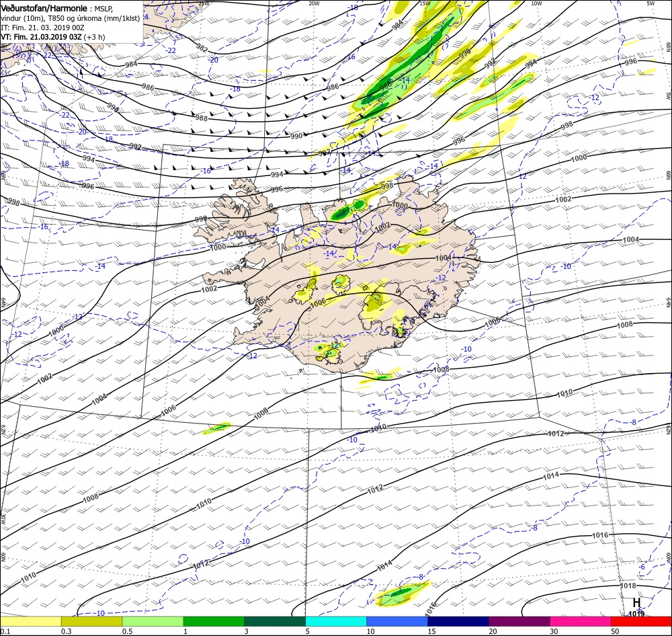Click the purple 20 mm legend swatch
The height and width of the screenshot is (636, 672).
(x=519, y=622)
